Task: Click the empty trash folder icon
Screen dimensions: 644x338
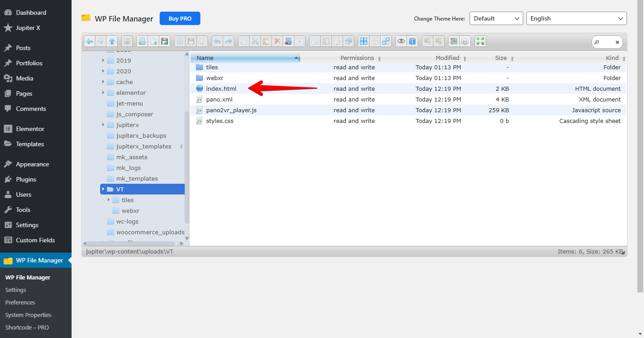Action: pos(288,41)
